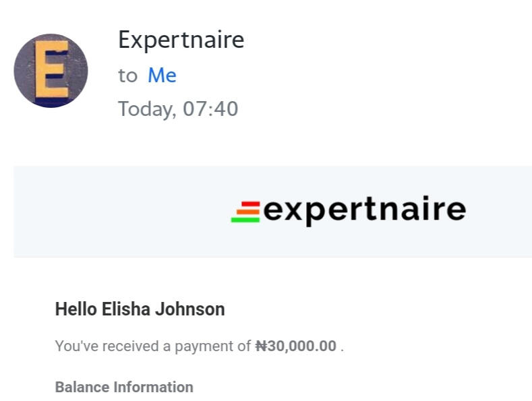Click the "to" label before Me
The width and height of the screenshot is (532, 401).
click(x=127, y=76)
